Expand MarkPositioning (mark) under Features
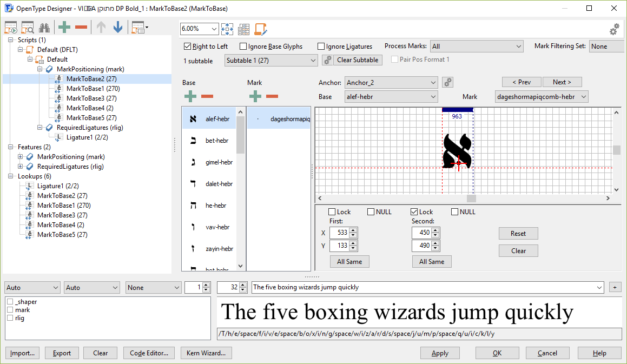This screenshot has width=627, height=364. click(x=21, y=157)
